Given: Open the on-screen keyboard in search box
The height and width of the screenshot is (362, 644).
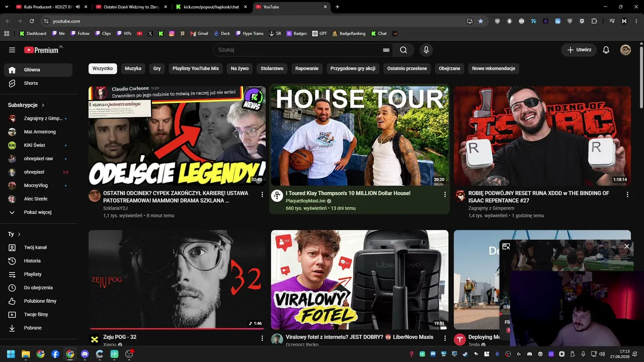Looking at the screenshot, I should pos(386,50).
